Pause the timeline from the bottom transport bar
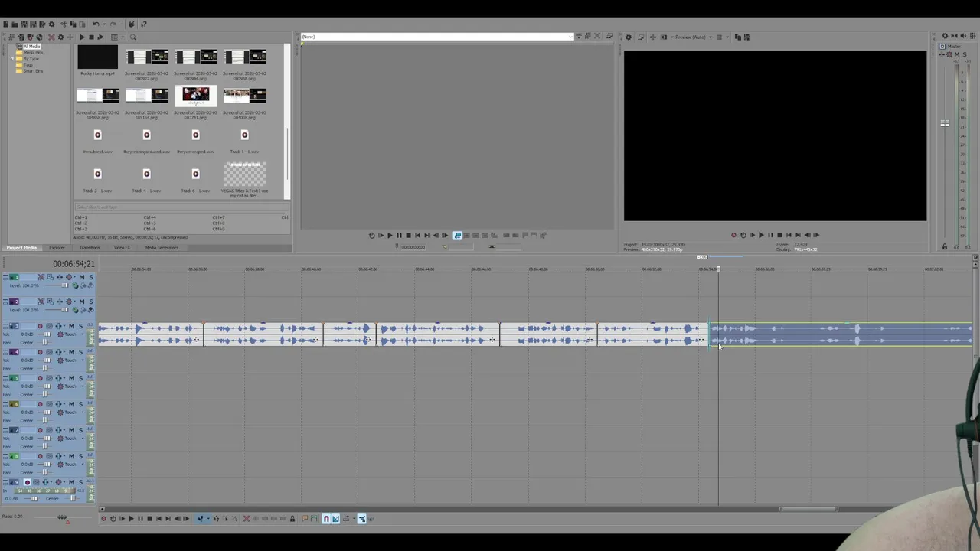This screenshot has width=980, height=551. pyautogui.click(x=140, y=518)
